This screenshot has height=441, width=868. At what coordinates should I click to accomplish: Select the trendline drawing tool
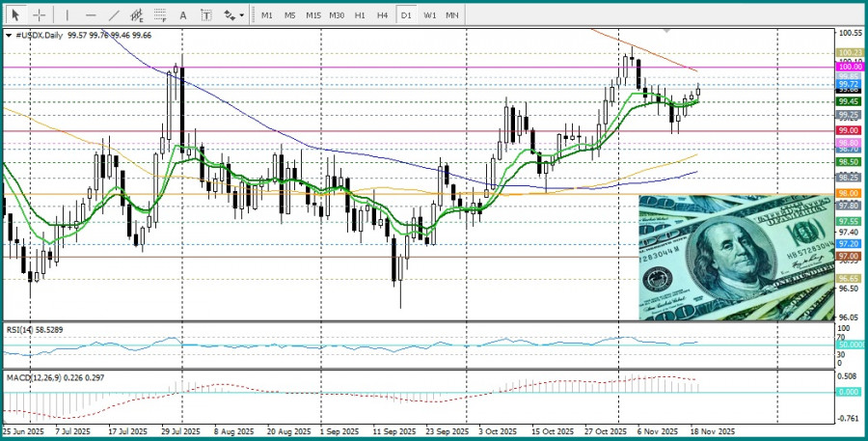[x=114, y=15]
